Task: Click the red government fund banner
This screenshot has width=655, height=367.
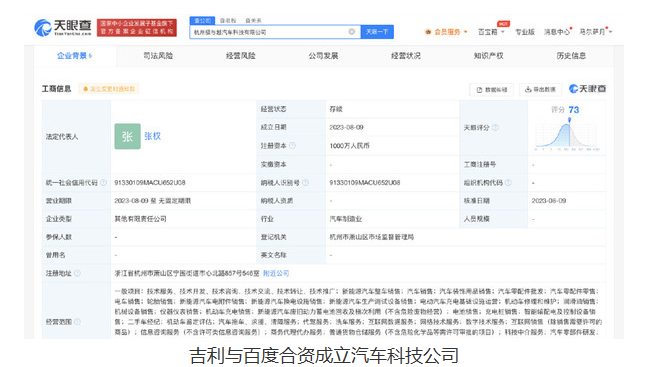Action: (137, 28)
